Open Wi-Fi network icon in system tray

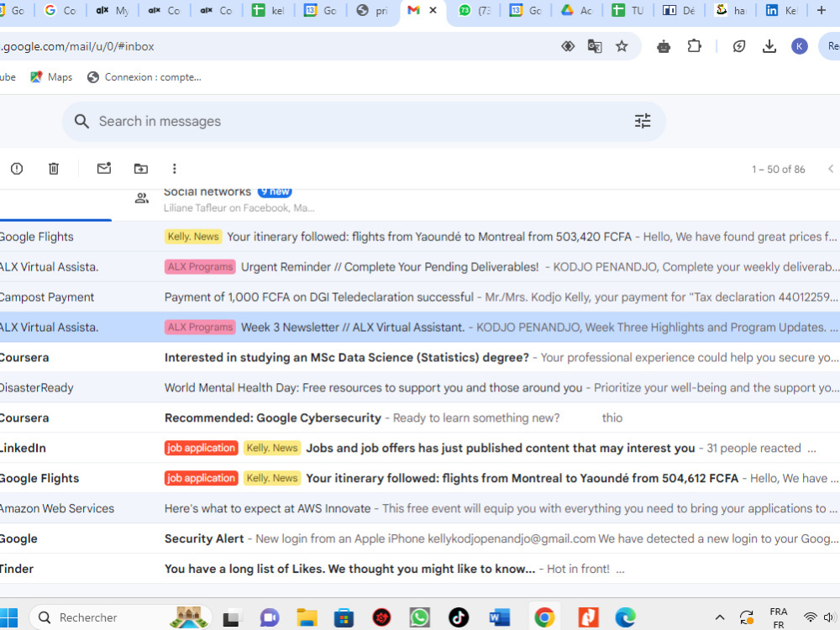(811, 617)
